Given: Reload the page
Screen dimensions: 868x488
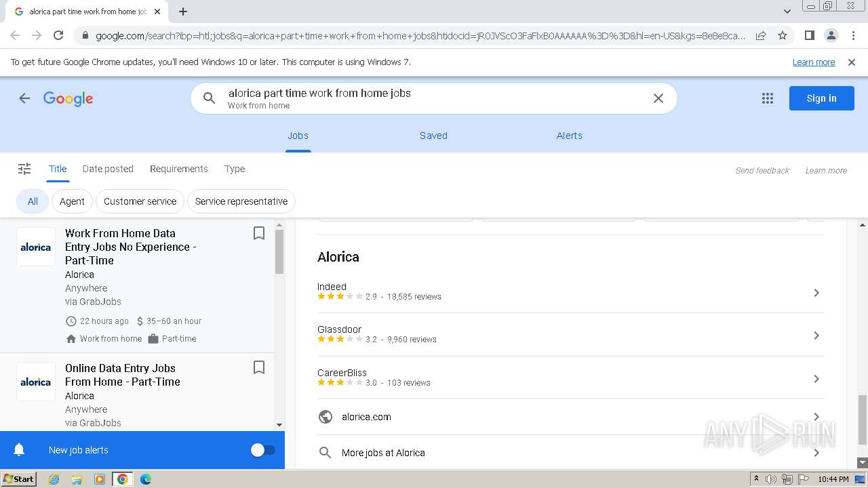Looking at the screenshot, I should coord(58,35).
